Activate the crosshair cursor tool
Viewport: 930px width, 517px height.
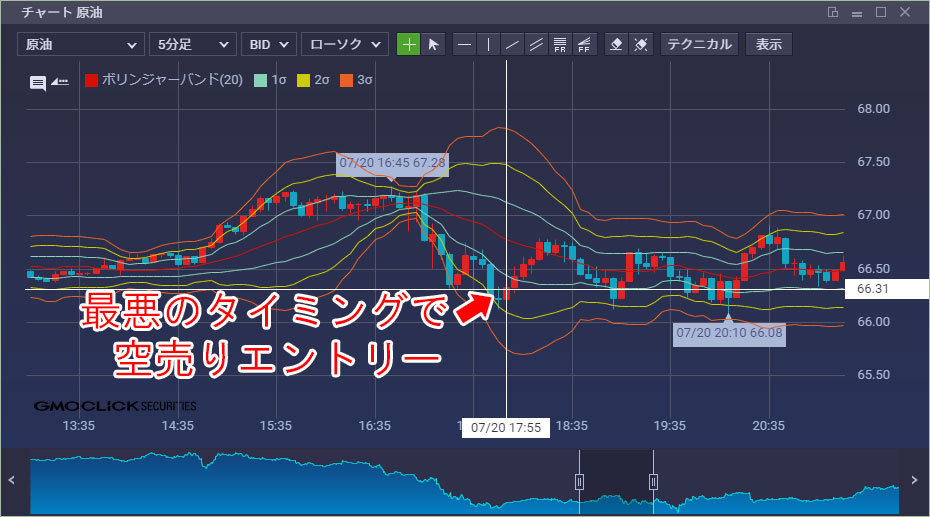[x=408, y=44]
